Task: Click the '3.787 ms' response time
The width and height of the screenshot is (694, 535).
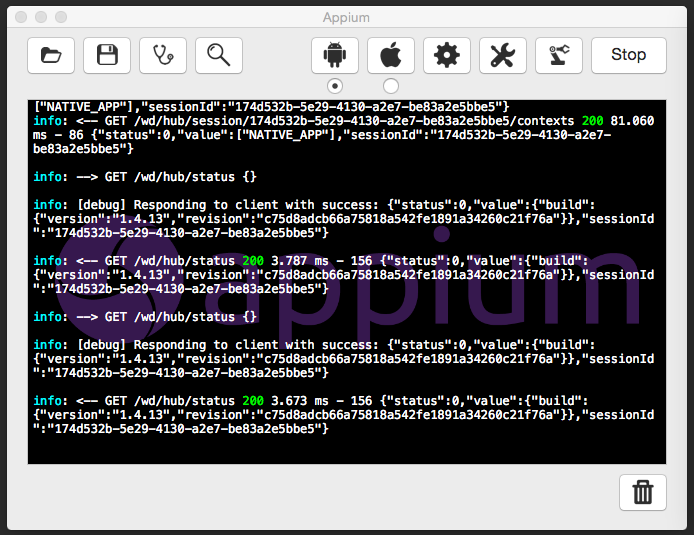Action: [300, 261]
